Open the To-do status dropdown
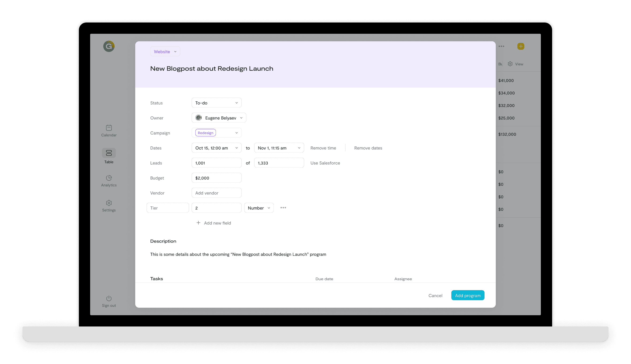The height and width of the screenshot is (364, 631). (216, 103)
